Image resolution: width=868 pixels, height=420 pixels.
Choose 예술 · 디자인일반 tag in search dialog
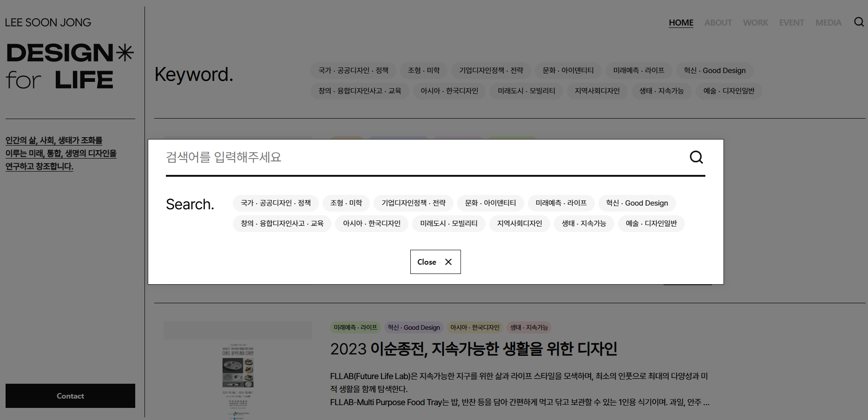click(651, 224)
